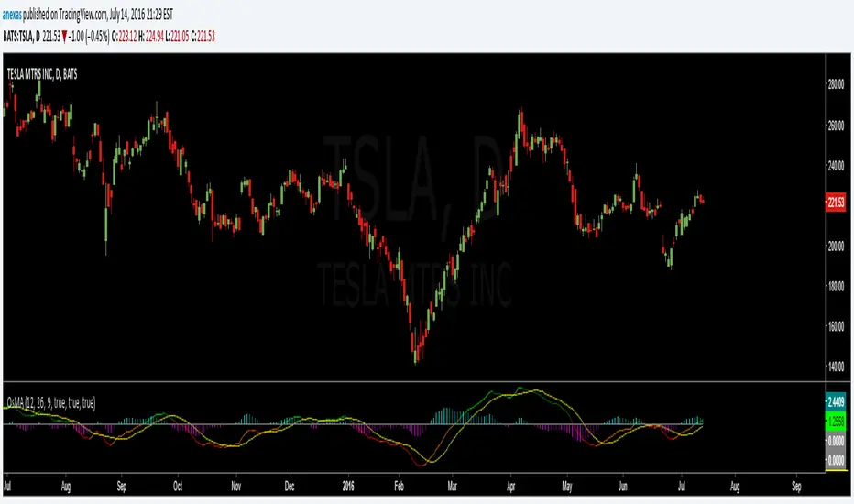Click the 260.00 price axis label
Screen dimensions: 854x504
click(x=836, y=126)
